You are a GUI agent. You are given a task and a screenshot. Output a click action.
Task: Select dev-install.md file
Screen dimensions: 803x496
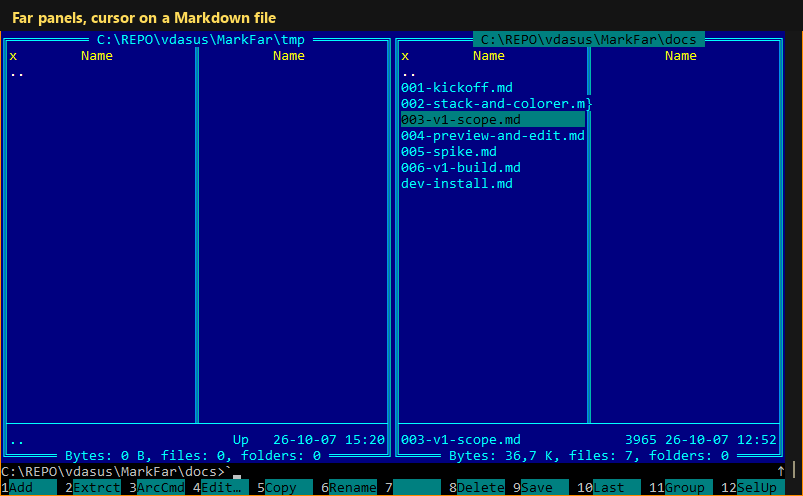(x=456, y=184)
